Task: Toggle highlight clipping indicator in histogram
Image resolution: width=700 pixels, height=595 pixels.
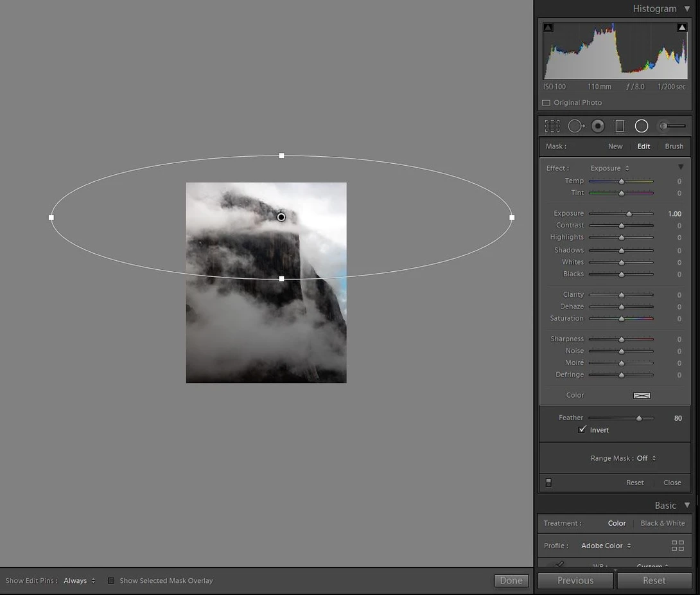Action: coord(682,28)
